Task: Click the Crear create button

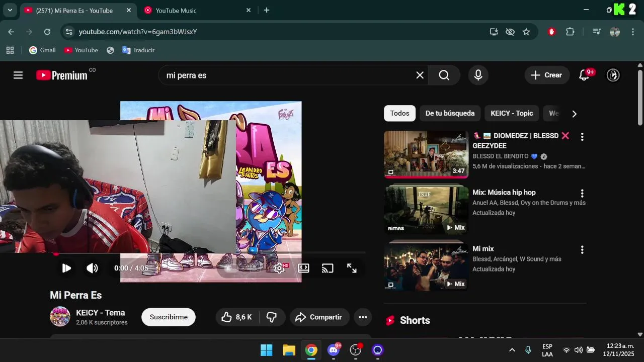Action: coord(547,75)
